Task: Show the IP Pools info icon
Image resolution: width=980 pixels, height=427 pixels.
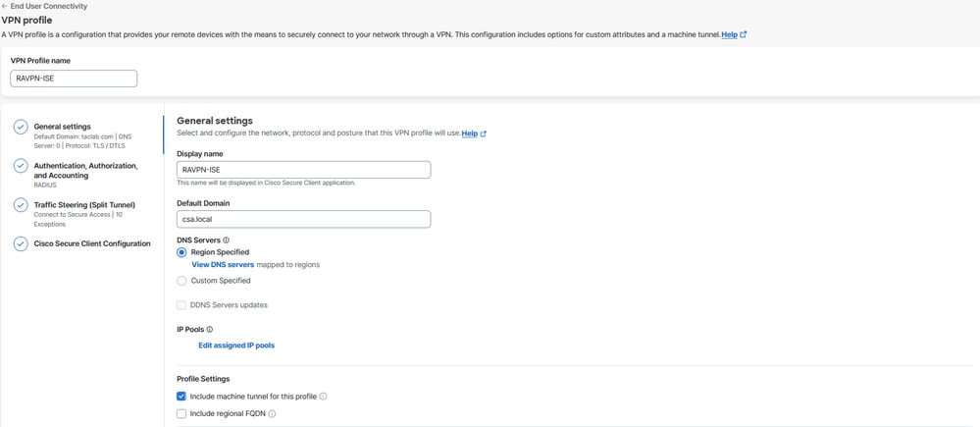Action: (x=210, y=330)
